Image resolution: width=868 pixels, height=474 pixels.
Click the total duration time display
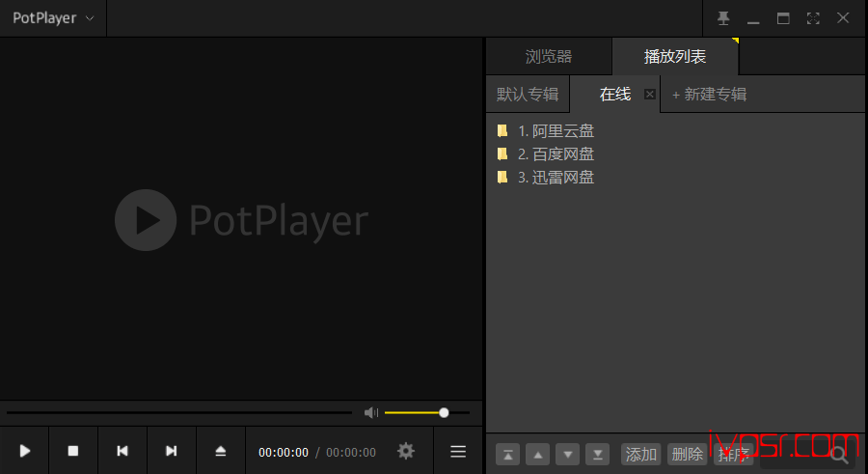point(351,453)
